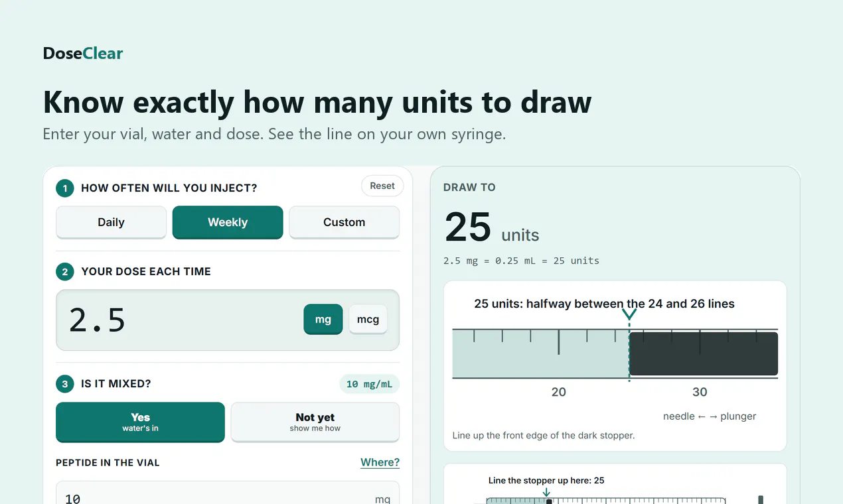
Task: Click the teal marker arrow above the syringe scale
Action: click(x=629, y=314)
